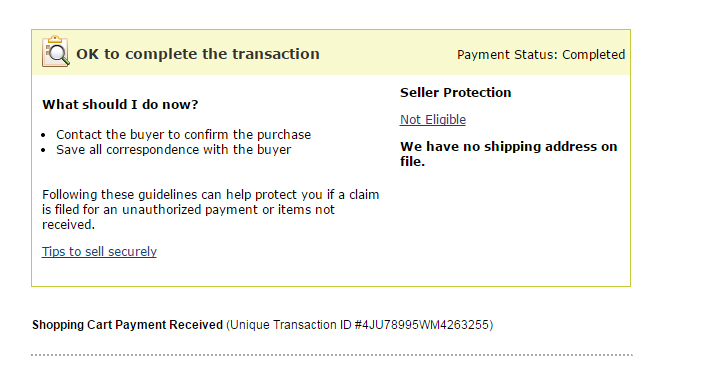Click the clipboard magnifying glass icon
Screen dimensions: 702x375
56,51
